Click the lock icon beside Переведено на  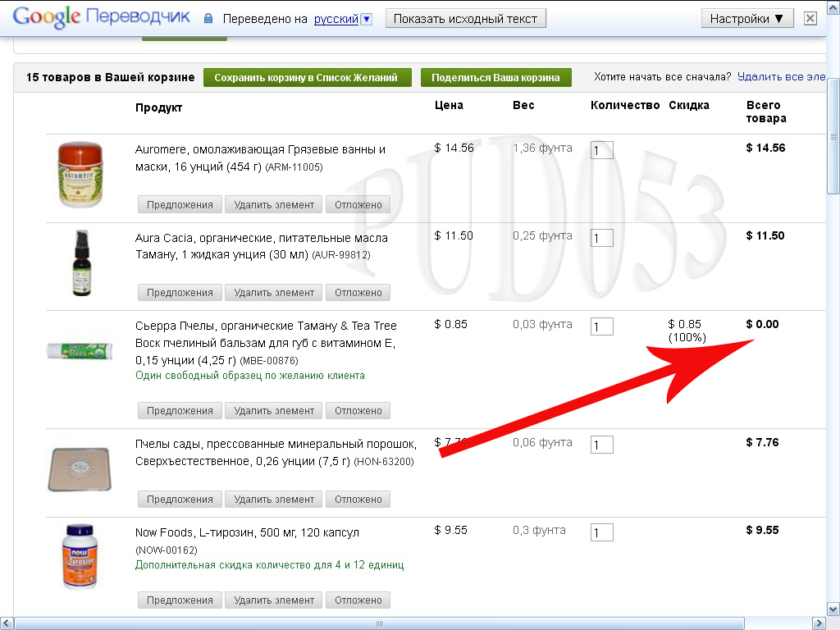(208, 19)
